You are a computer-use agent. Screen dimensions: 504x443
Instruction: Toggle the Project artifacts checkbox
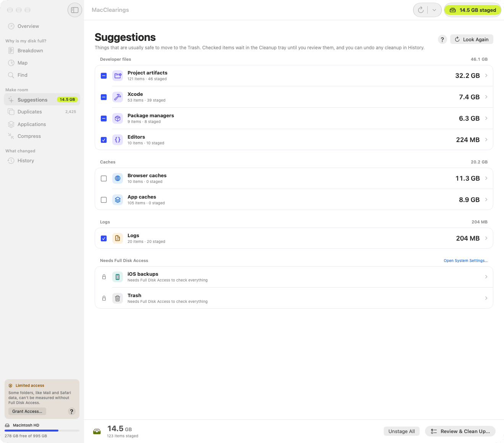[x=104, y=76]
